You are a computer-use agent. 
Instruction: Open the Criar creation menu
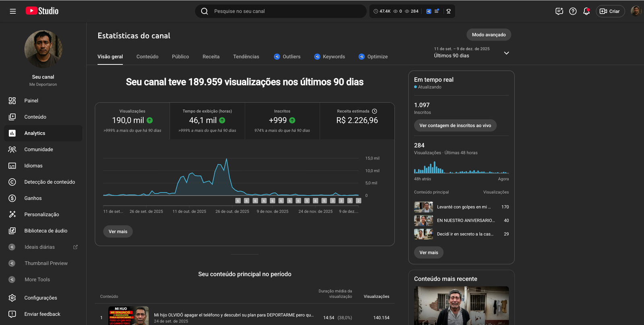click(610, 11)
